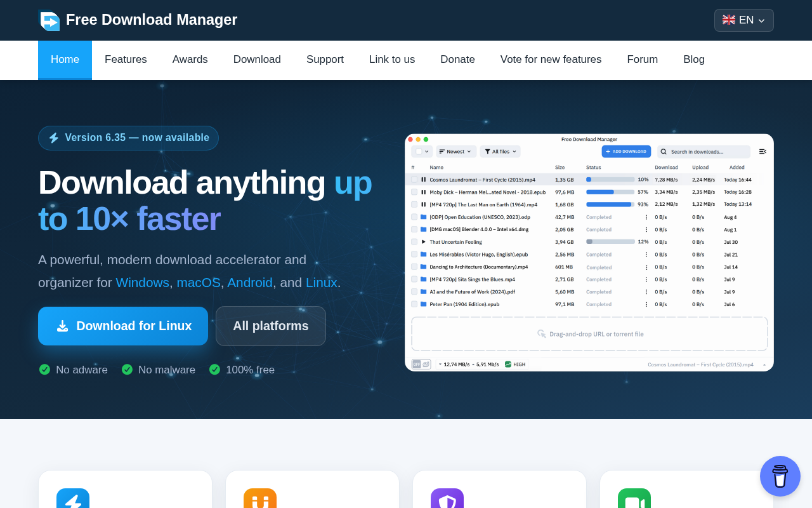Click the hamburger menu icon in app window
This screenshot has height=508, width=812.
click(x=763, y=152)
